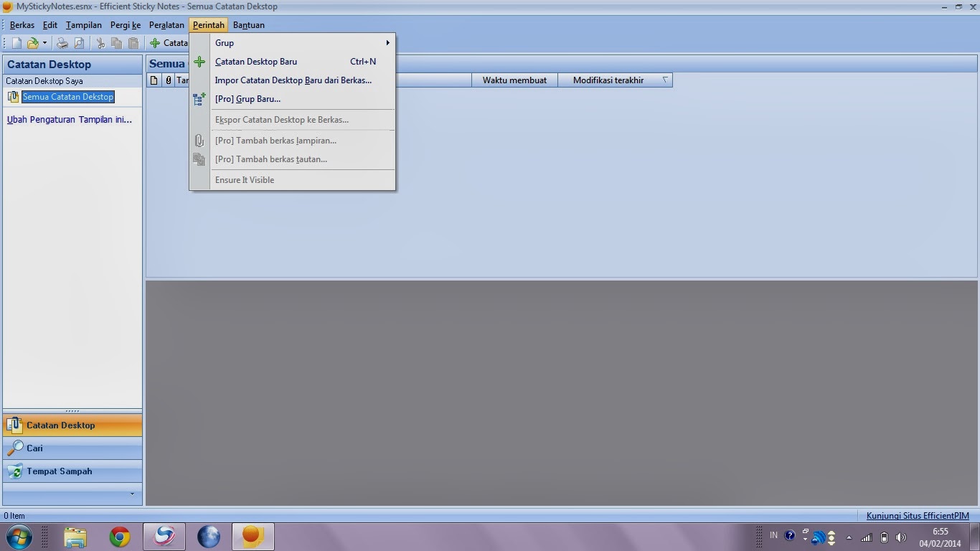Click the volume speaker tray icon
980x551 pixels.
(x=901, y=537)
